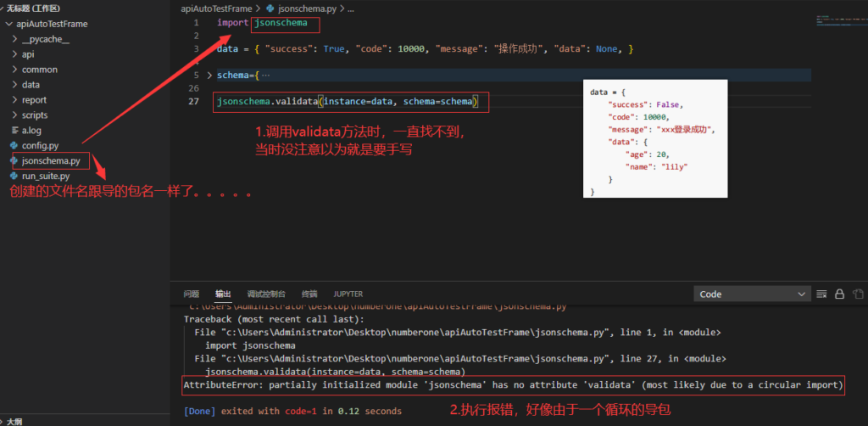The width and height of the screenshot is (868, 426).
Task: Toggle the output scroll lock icon
Action: pyautogui.click(x=839, y=294)
